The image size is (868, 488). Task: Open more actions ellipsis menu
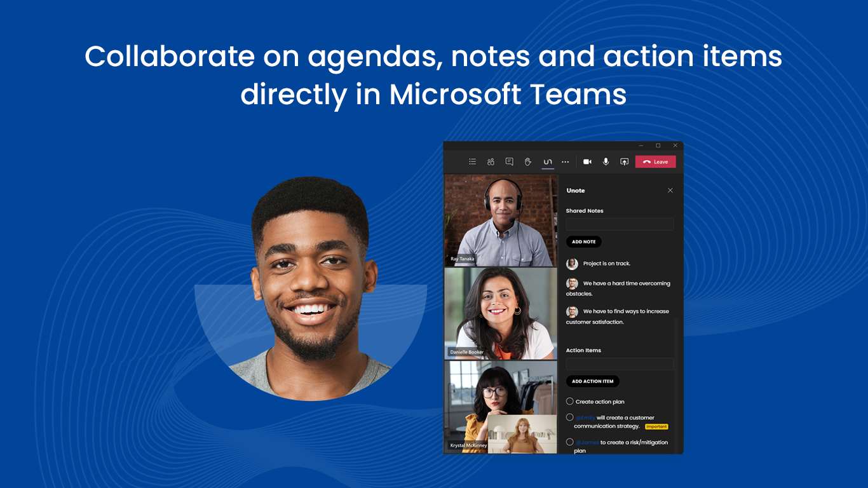coord(566,161)
